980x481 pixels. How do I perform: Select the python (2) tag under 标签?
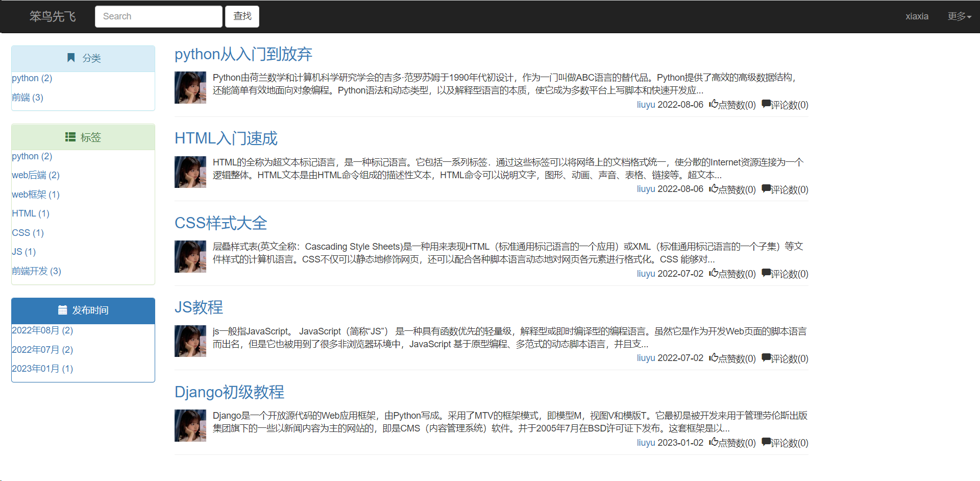(x=32, y=156)
